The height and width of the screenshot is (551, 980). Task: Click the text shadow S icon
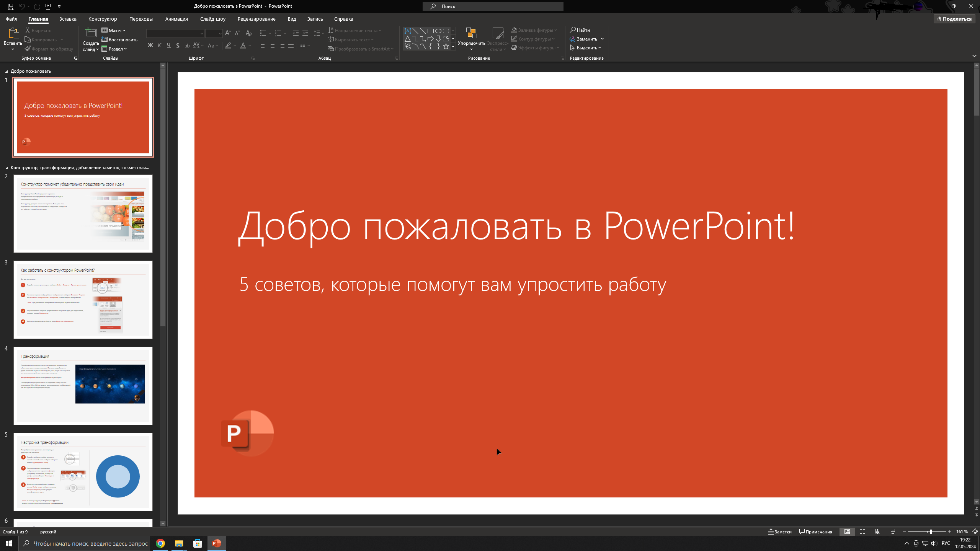[178, 46]
